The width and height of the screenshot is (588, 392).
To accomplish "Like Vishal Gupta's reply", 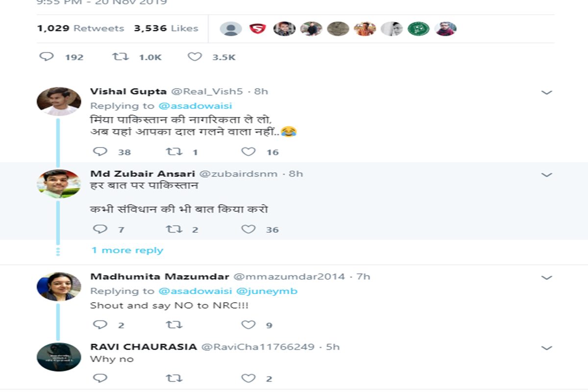I will pos(248,151).
